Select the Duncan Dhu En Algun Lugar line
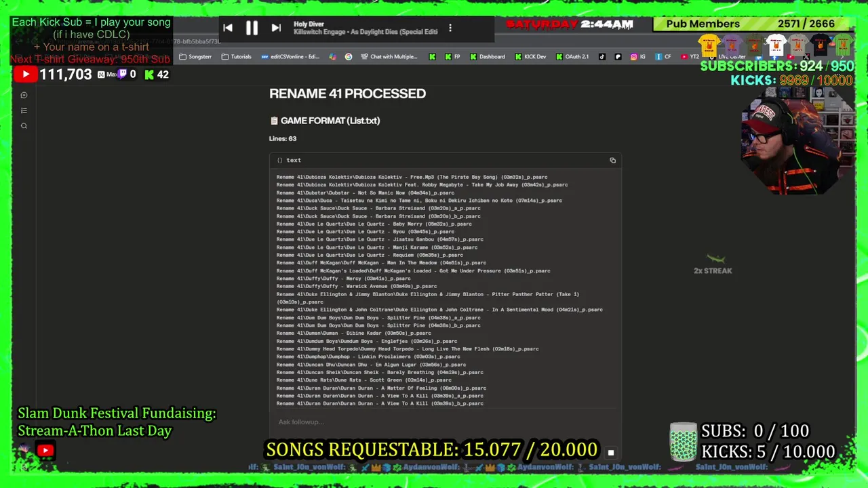 (371, 365)
